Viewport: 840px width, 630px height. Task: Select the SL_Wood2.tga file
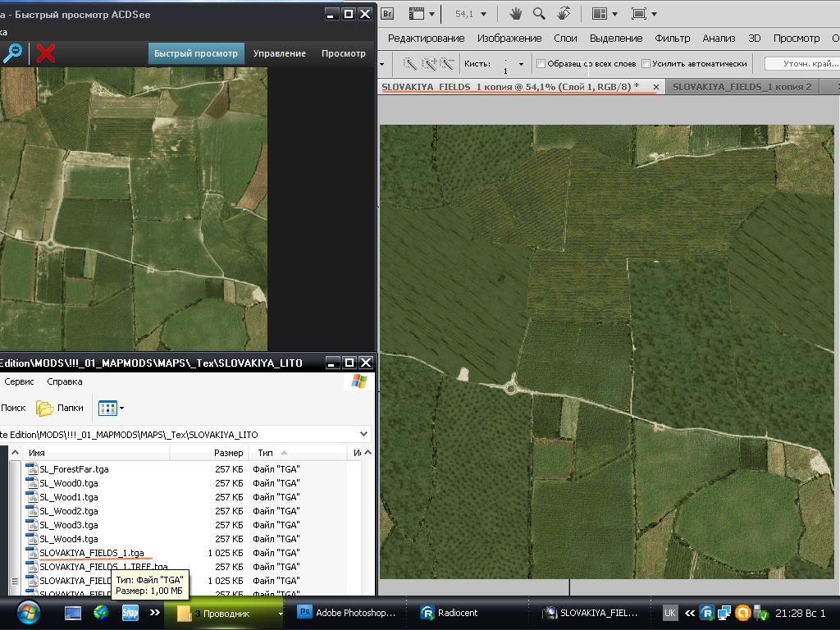point(68,511)
